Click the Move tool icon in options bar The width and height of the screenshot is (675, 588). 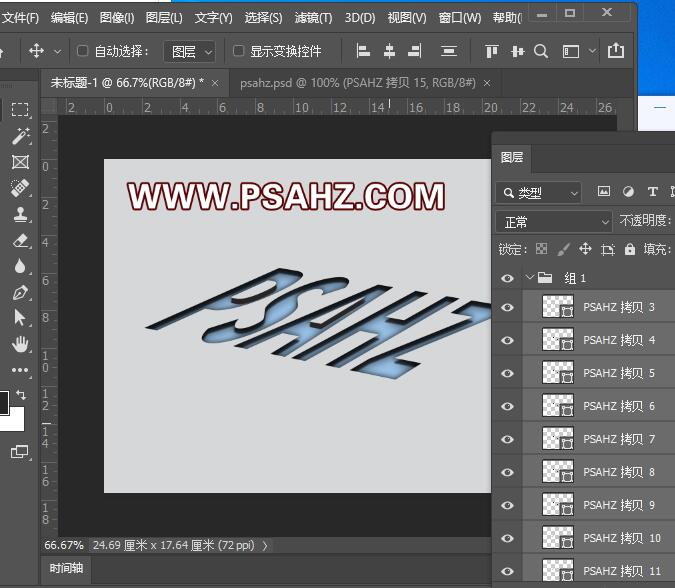(36, 51)
